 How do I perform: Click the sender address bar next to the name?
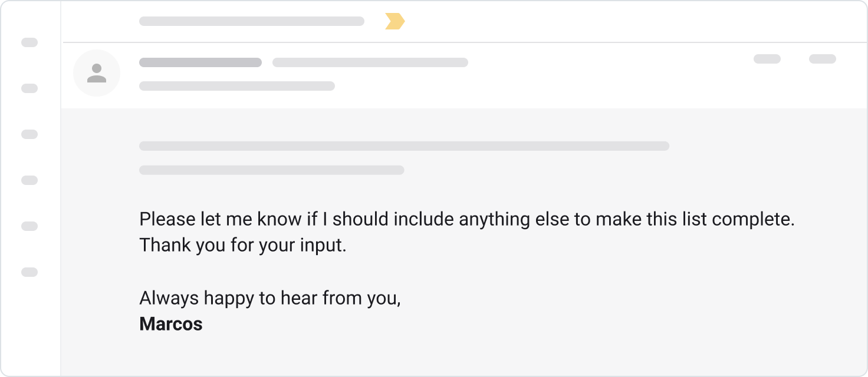click(x=370, y=62)
